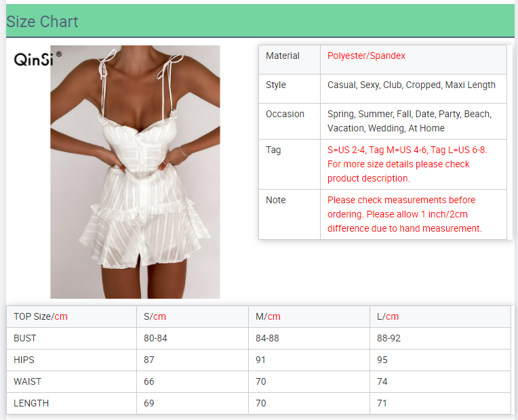Click the red US size tag details text
Viewport: 518px width, 420px height.
[407, 164]
